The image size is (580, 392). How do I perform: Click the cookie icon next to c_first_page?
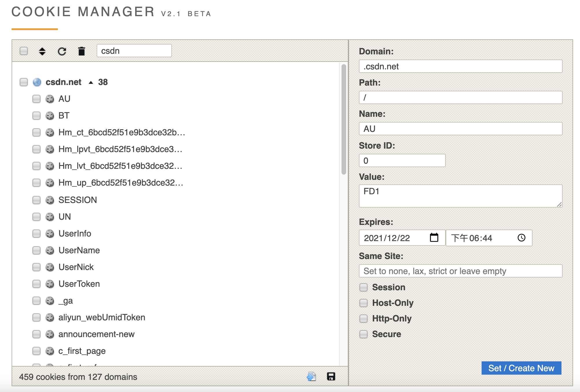pos(50,351)
